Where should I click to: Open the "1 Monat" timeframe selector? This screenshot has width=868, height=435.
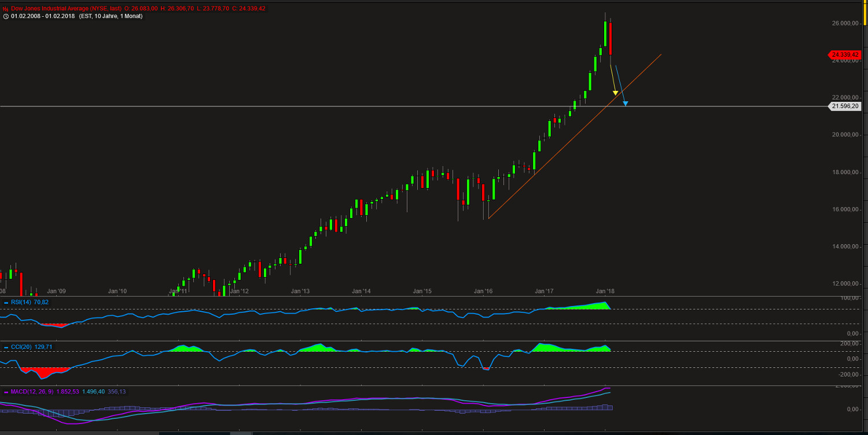click(x=131, y=16)
